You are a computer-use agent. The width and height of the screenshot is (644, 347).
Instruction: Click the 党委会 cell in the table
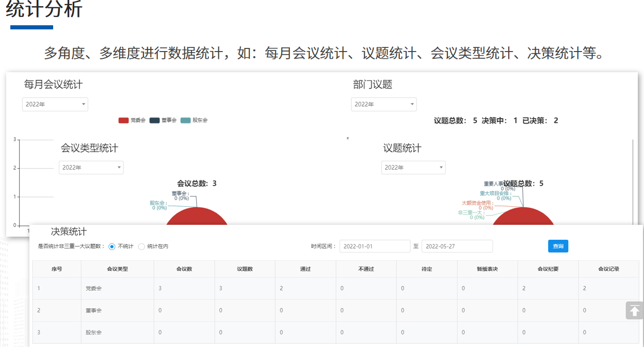pos(117,288)
